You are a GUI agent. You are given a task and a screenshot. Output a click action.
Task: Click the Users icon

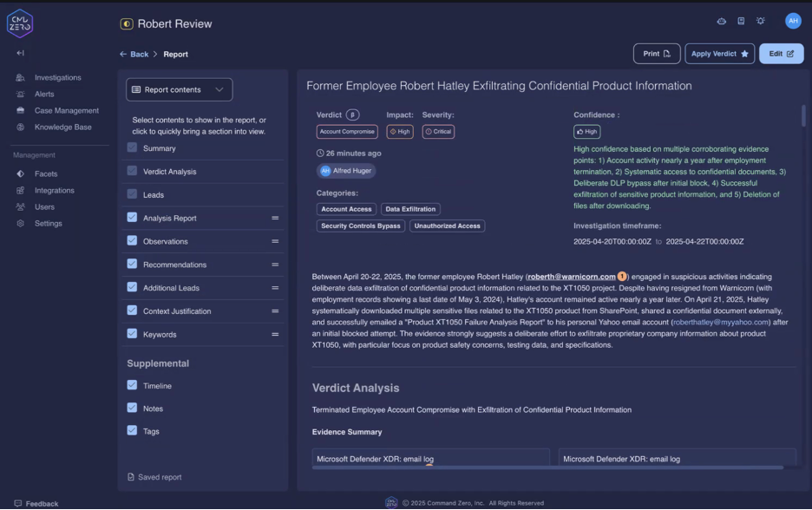coord(20,207)
